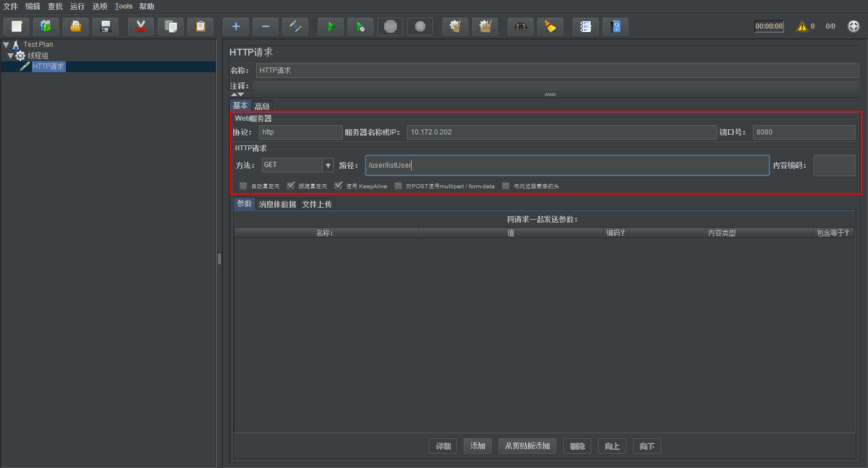The width and height of the screenshot is (868, 468).
Task: Click the Open file folder icon
Action: (x=76, y=26)
